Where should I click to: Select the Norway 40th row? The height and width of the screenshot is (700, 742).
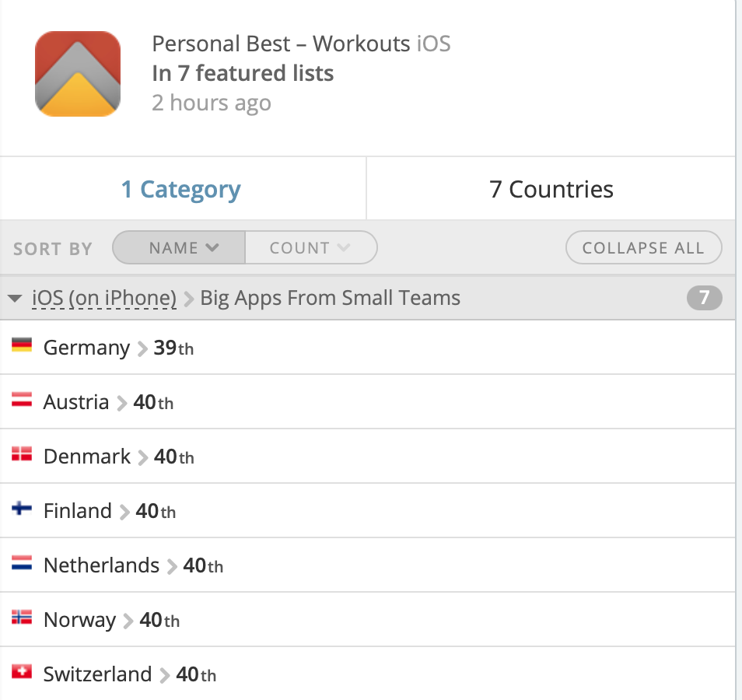367,620
